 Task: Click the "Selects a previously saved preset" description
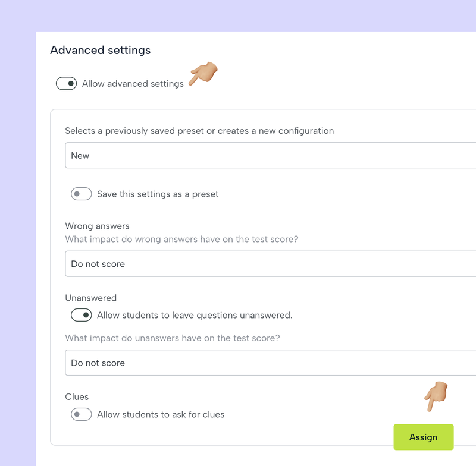(199, 131)
